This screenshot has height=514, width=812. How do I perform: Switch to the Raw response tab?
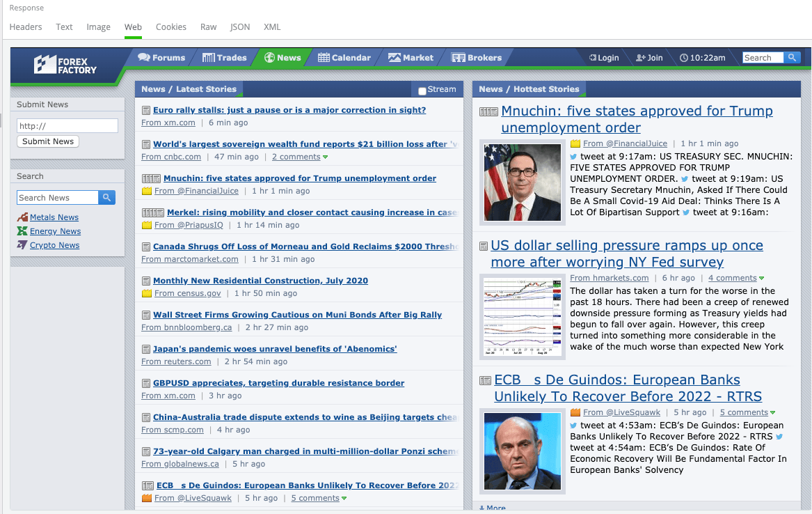(x=208, y=27)
